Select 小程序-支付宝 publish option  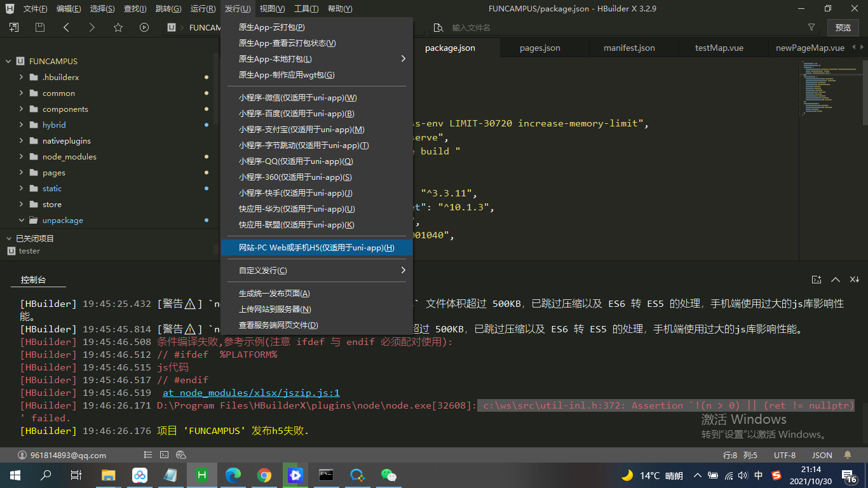click(x=316, y=130)
